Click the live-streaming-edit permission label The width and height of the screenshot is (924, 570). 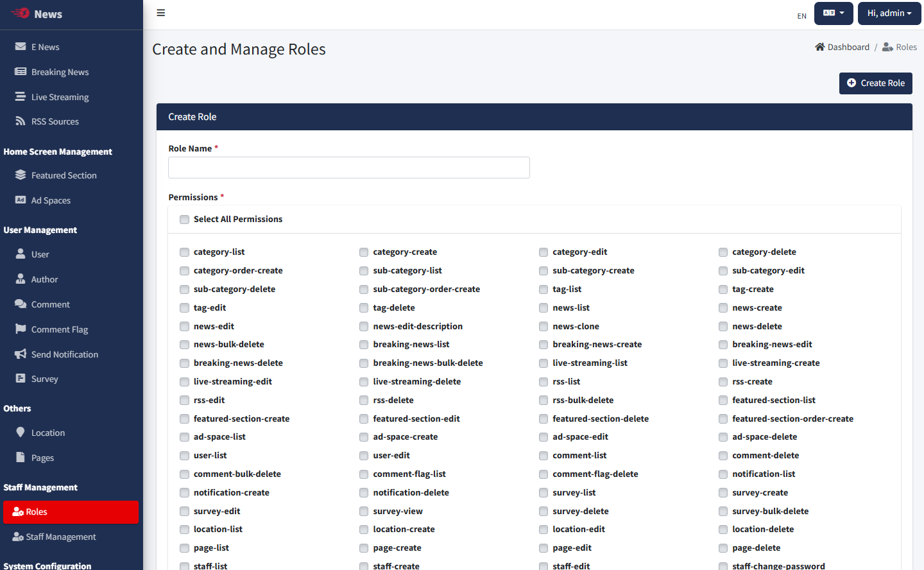233,381
